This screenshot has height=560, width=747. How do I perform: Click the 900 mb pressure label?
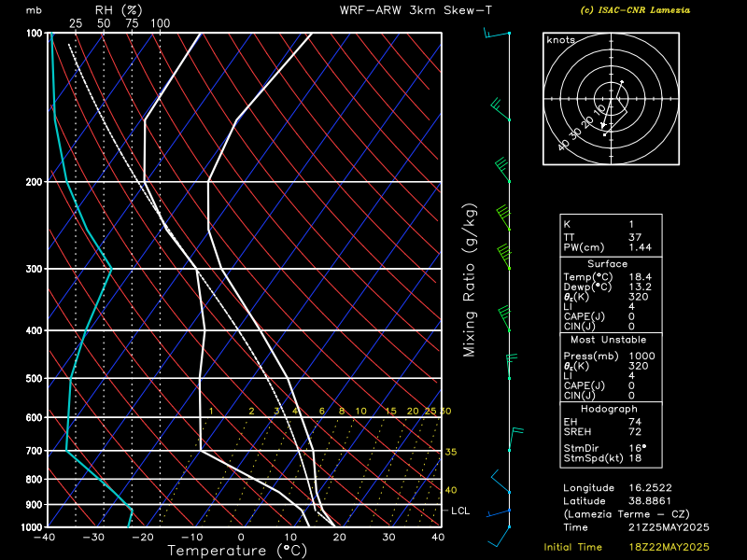click(35, 504)
